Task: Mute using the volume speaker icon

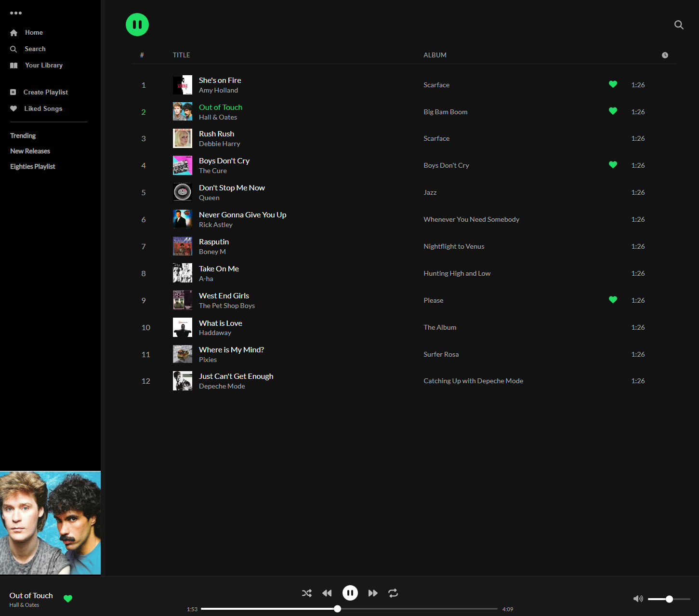Action: point(638,599)
